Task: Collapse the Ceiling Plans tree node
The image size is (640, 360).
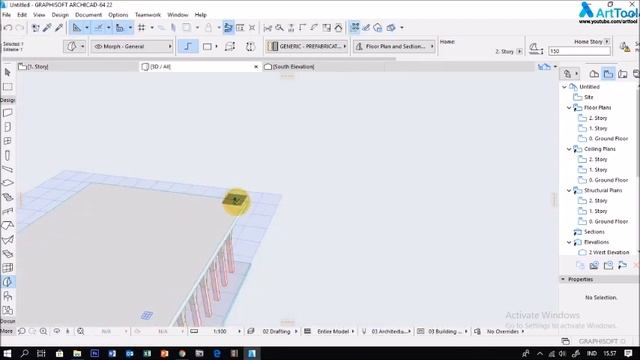Action: point(569,149)
